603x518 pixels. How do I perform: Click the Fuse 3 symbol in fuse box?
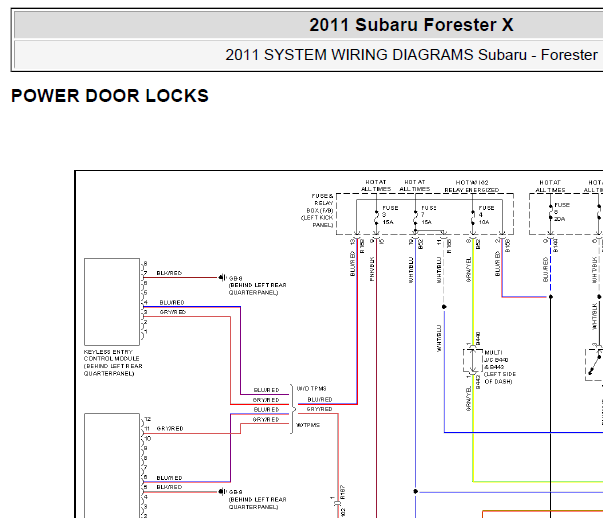tap(376, 217)
